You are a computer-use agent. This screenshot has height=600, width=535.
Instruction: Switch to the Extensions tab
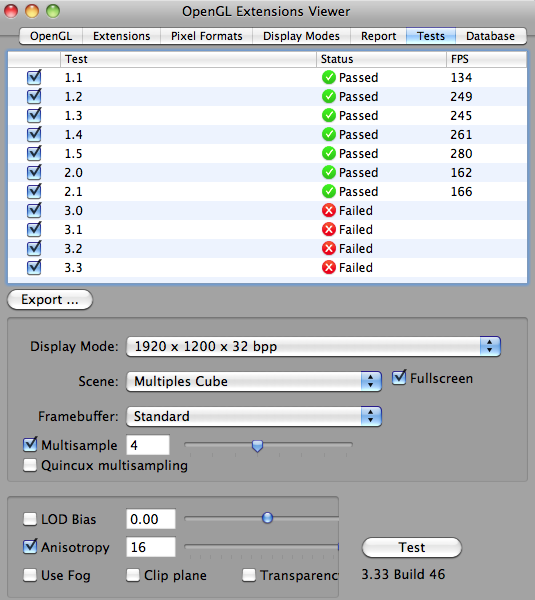pos(122,36)
